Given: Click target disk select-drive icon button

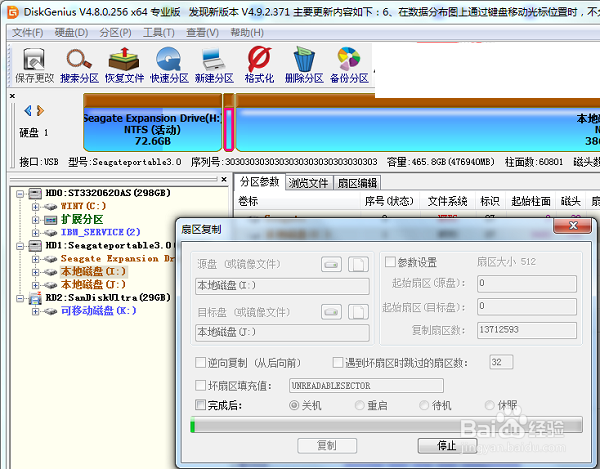Looking at the screenshot, I should click(x=331, y=312).
